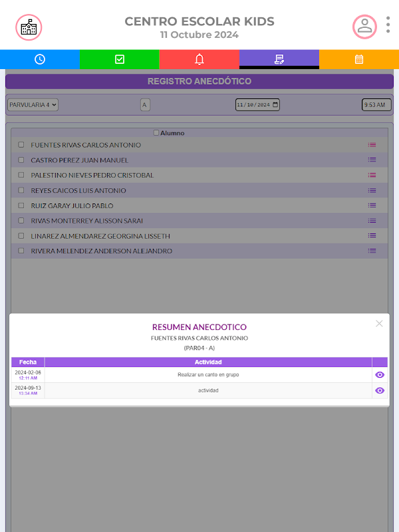Click the CENTRO ESCOLAR KIDS title
This screenshot has width=399, height=532.
click(x=199, y=21)
